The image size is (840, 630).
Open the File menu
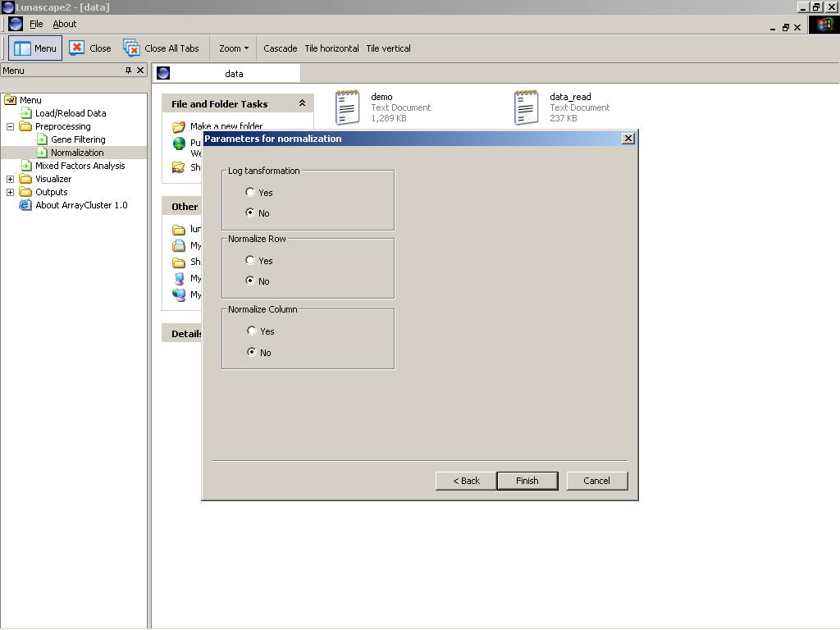point(36,24)
